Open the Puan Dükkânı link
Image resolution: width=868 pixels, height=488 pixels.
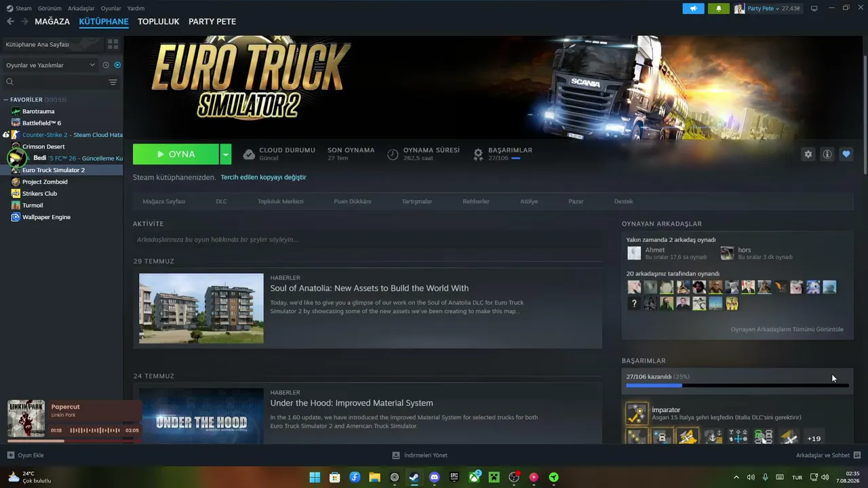[353, 201]
